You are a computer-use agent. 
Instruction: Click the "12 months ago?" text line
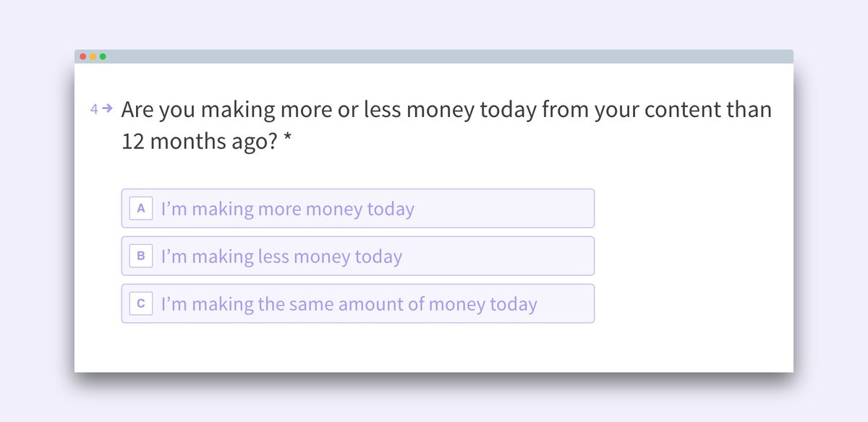point(200,142)
